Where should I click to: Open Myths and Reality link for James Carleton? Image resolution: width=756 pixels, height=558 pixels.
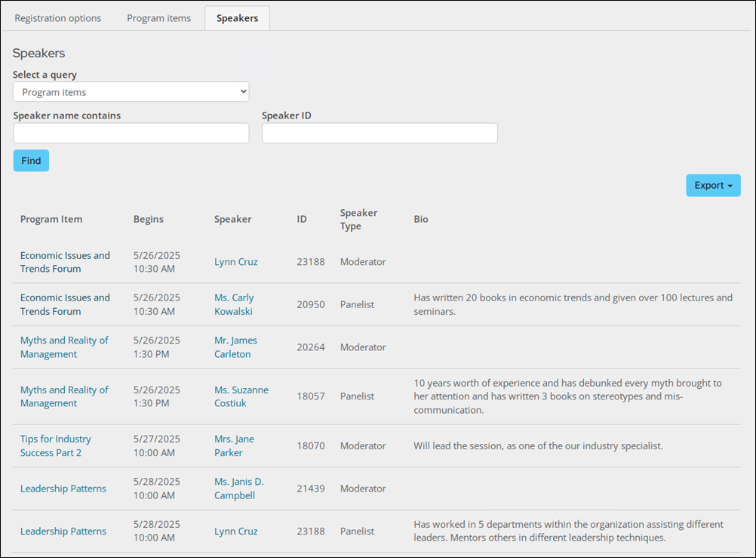64,347
